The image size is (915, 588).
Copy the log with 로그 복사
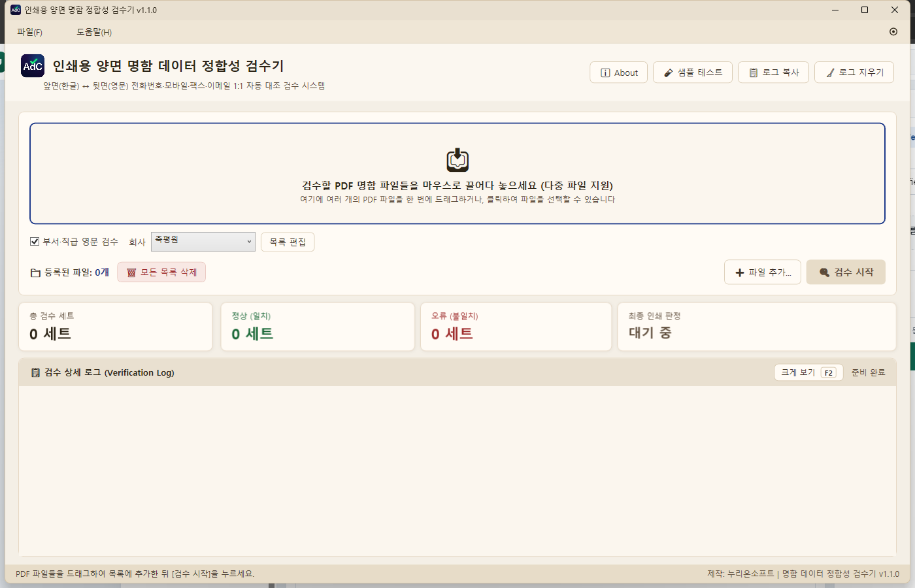coord(774,73)
